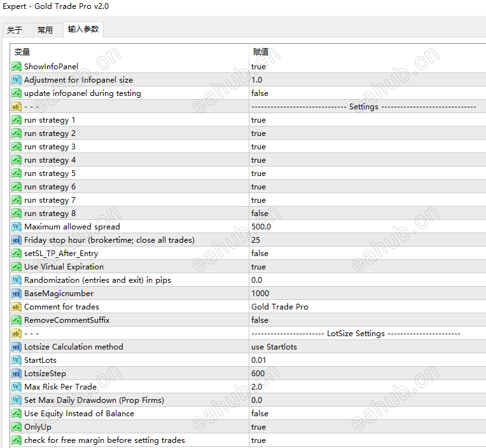Select the run strategy 3 label
The image size is (486, 448).
(50, 147)
